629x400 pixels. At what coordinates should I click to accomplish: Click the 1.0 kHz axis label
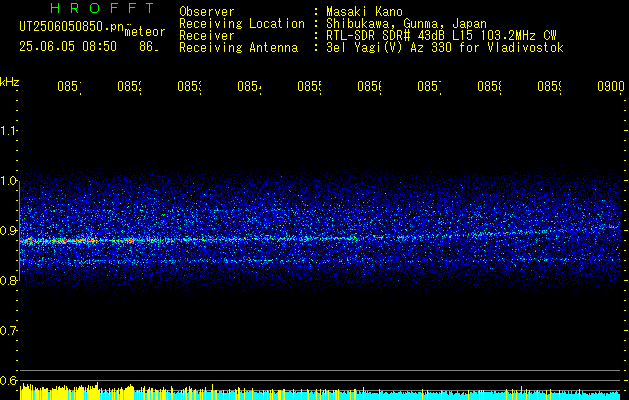(x=8, y=181)
